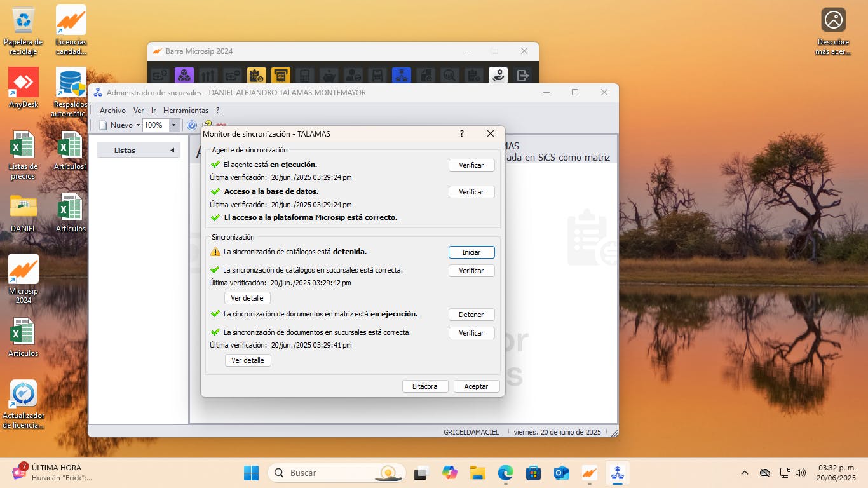Close the Monitor de sincronización dialog

(x=491, y=134)
